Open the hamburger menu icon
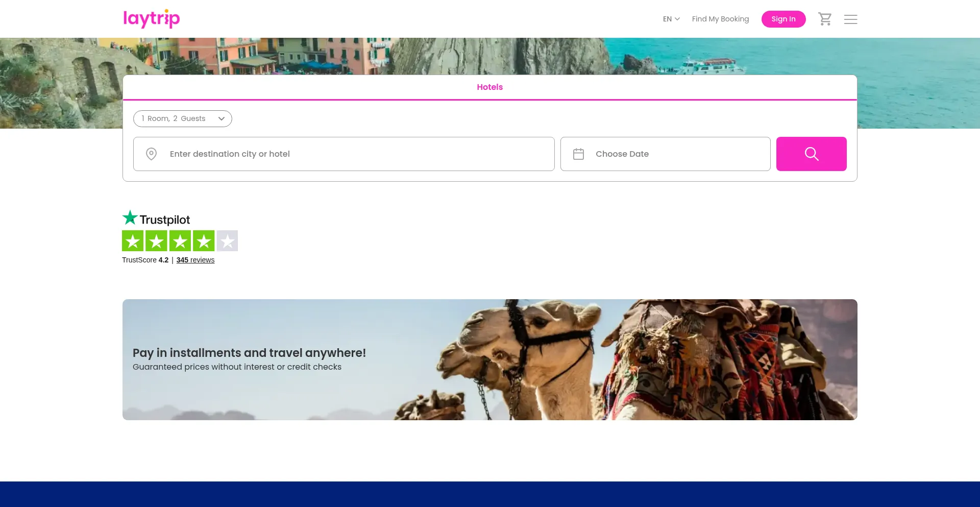 pos(850,19)
